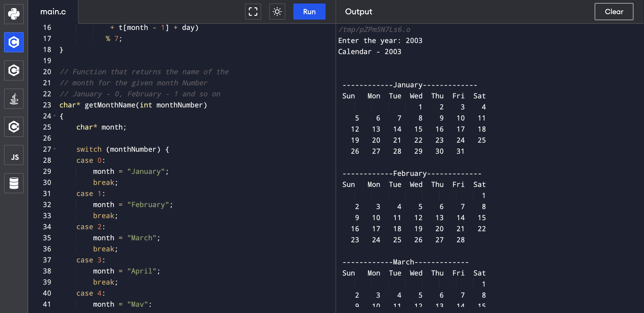The width and height of the screenshot is (644, 313).
Task: Open the Java compiler icon
Action: tap(14, 99)
